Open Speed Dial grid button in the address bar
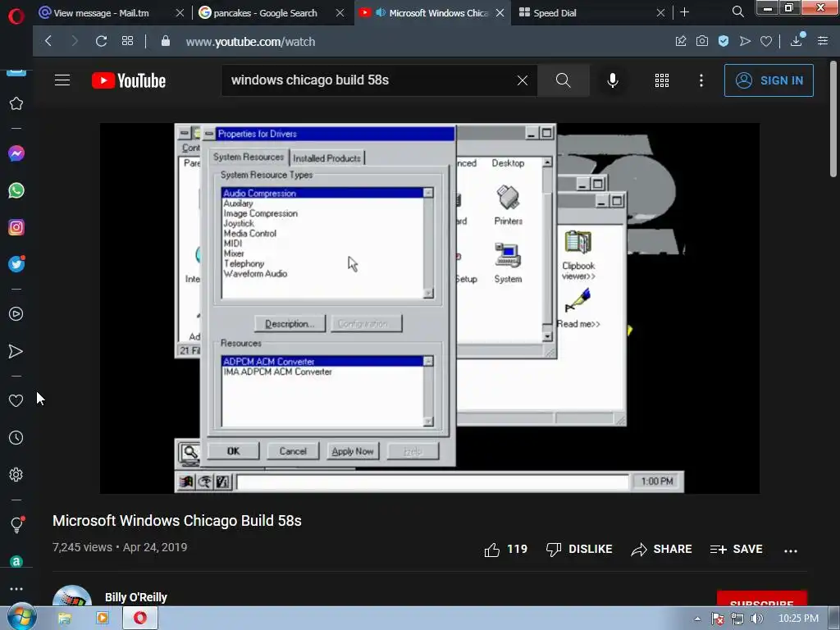Screen dimensions: 840x630 coord(127,41)
